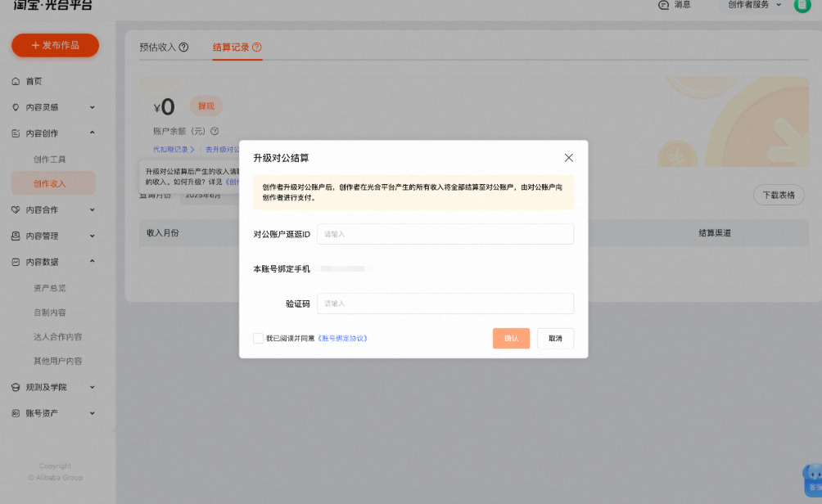
Task: Click the chart icon beside 内容数据
Action: tap(16, 262)
